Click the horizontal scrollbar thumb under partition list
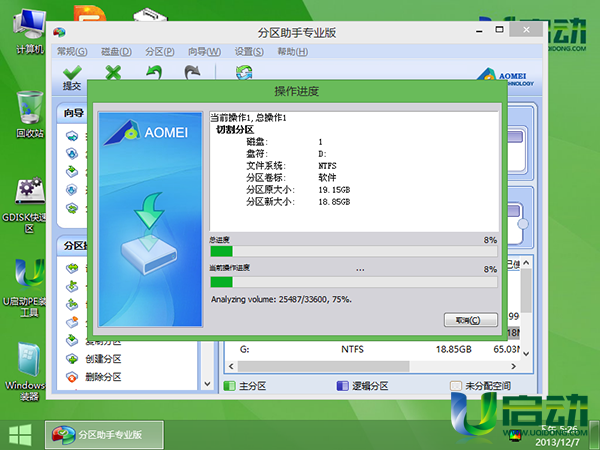The height and width of the screenshot is (450, 600). pos(323,366)
